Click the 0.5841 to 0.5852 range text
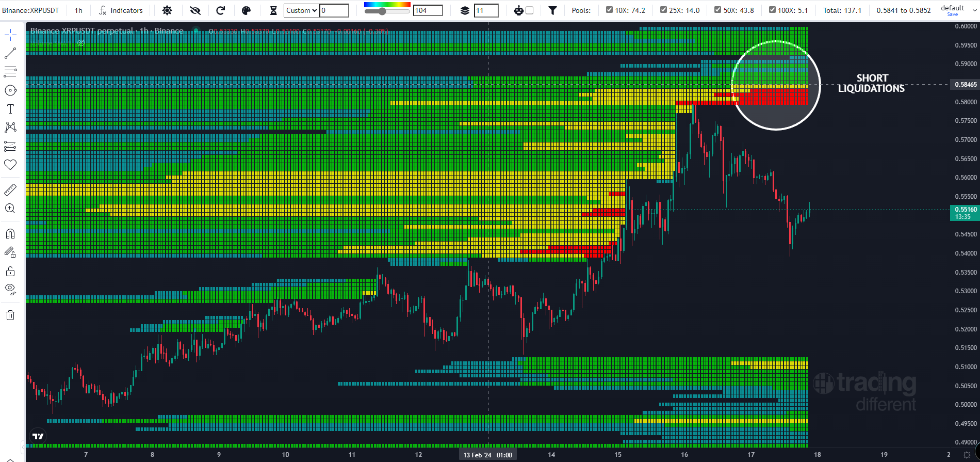The height and width of the screenshot is (462, 980). click(904, 10)
